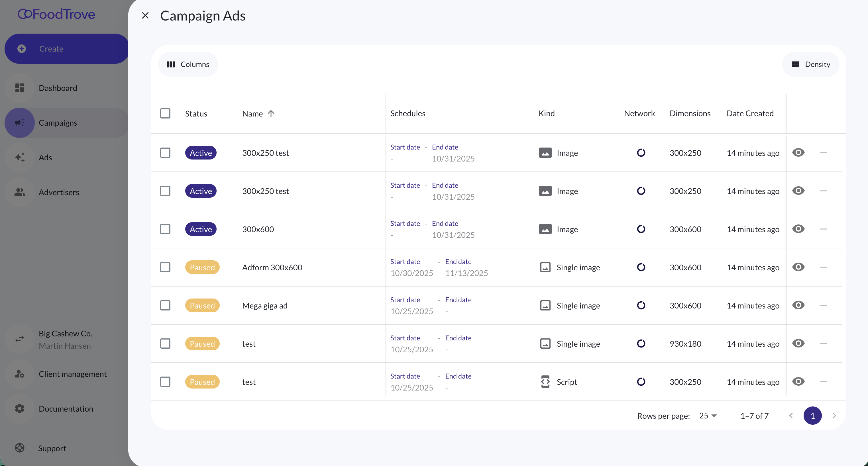
Task: Go to Campaigns in the sidebar
Action: (58, 122)
